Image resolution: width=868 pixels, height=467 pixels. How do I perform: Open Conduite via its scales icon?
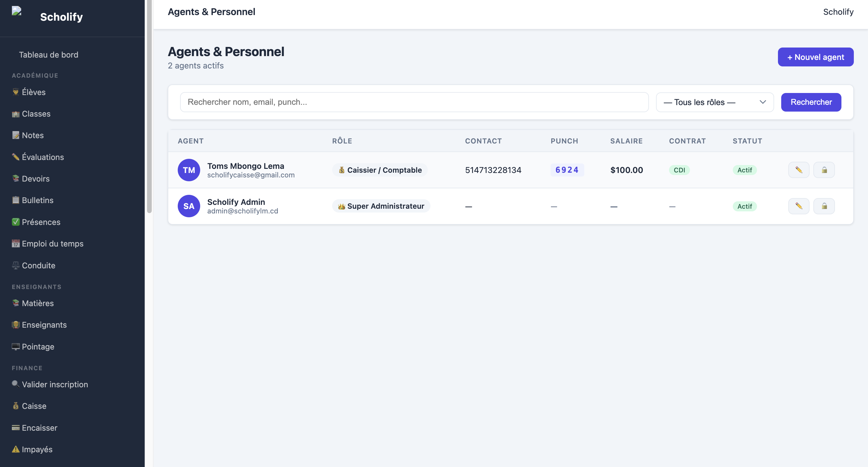(x=15, y=265)
